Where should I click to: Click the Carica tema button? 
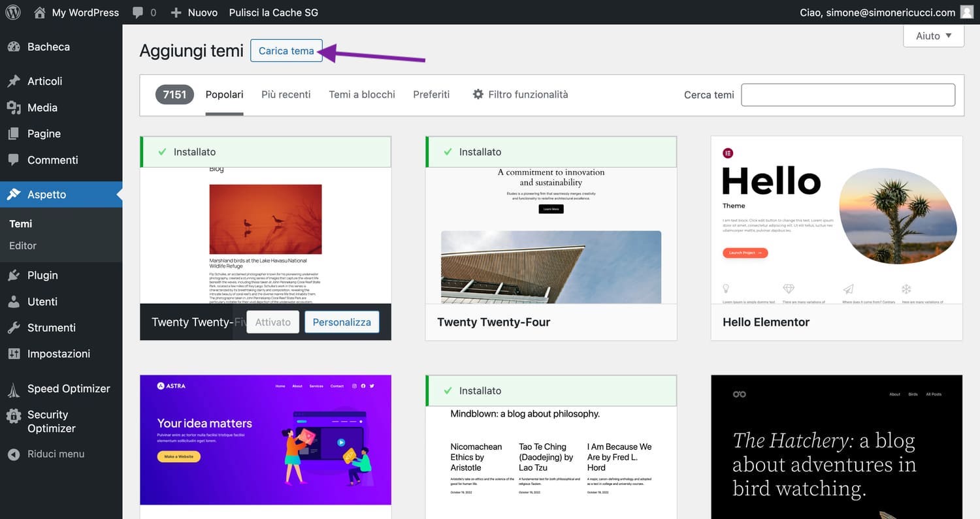pyautogui.click(x=286, y=51)
